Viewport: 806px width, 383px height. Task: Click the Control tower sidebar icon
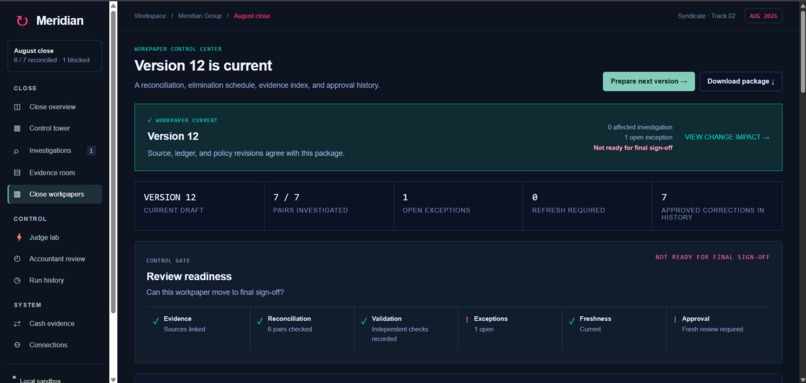[17, 129]
